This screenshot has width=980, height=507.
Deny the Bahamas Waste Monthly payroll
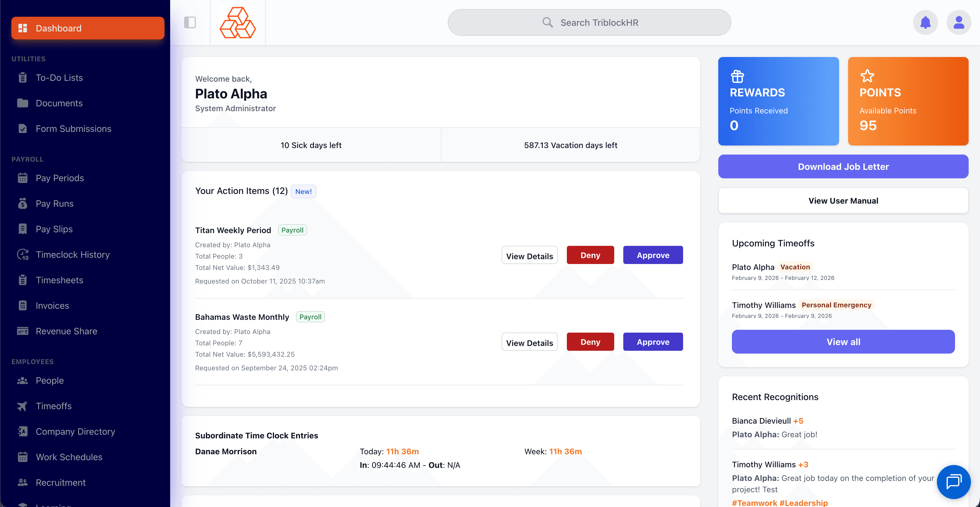click(x=590, y=342)
